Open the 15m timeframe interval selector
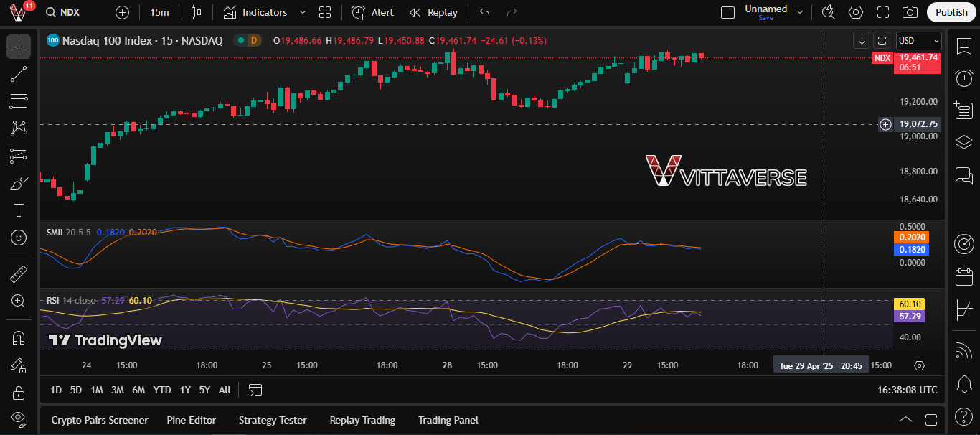The height and width of the screenshot is (435, 980). (159, 12)
